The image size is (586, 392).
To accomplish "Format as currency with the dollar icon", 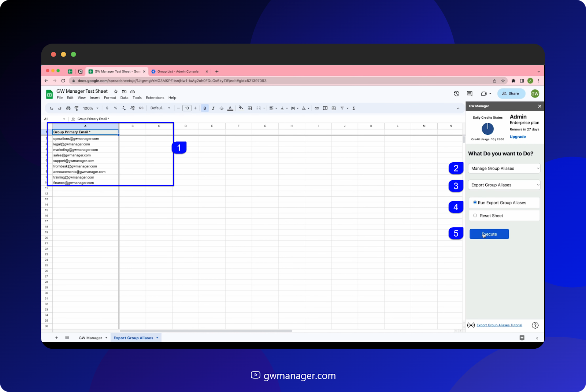I will pyautogui.click(x=107, y=108).
